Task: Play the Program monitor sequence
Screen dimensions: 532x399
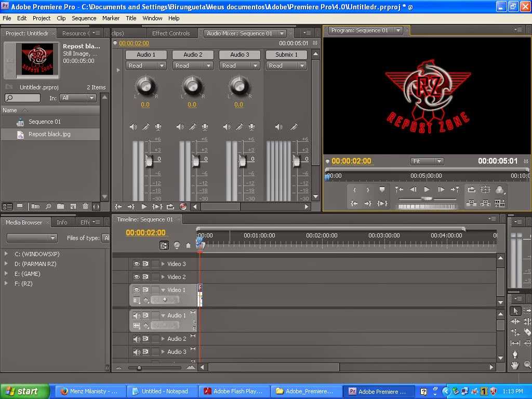Action: 427,189
